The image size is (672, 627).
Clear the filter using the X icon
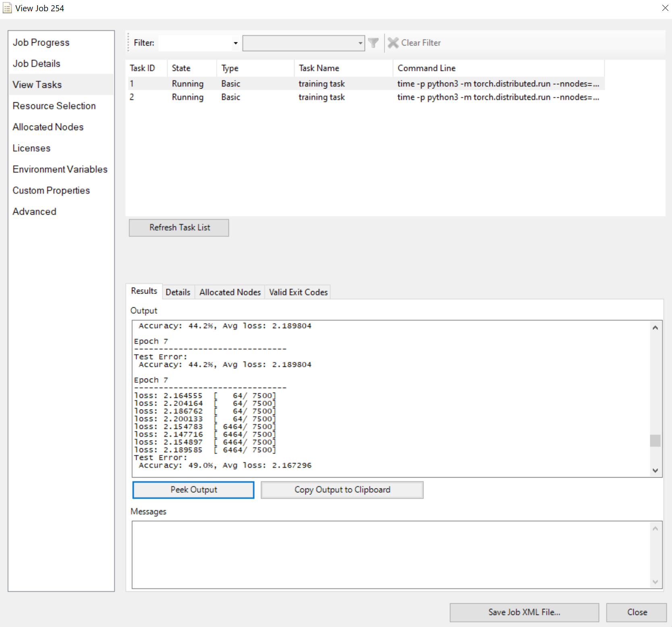(x=393, y=43)
